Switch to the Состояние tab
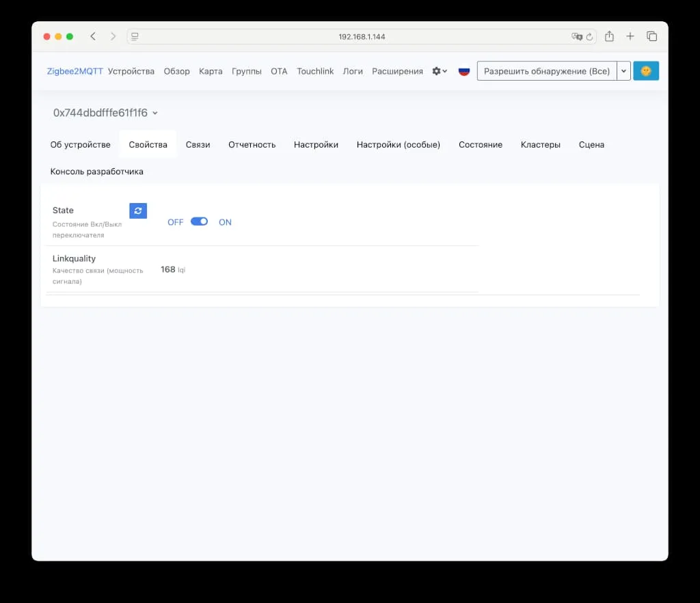The width and height of the screenshot is (700, 603). click(481, 145)
